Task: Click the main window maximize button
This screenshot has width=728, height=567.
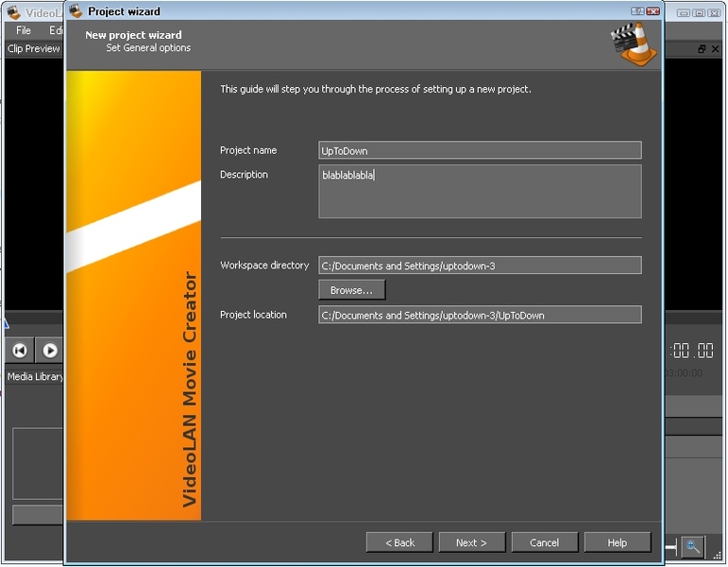Action: (x=699, y=13)
